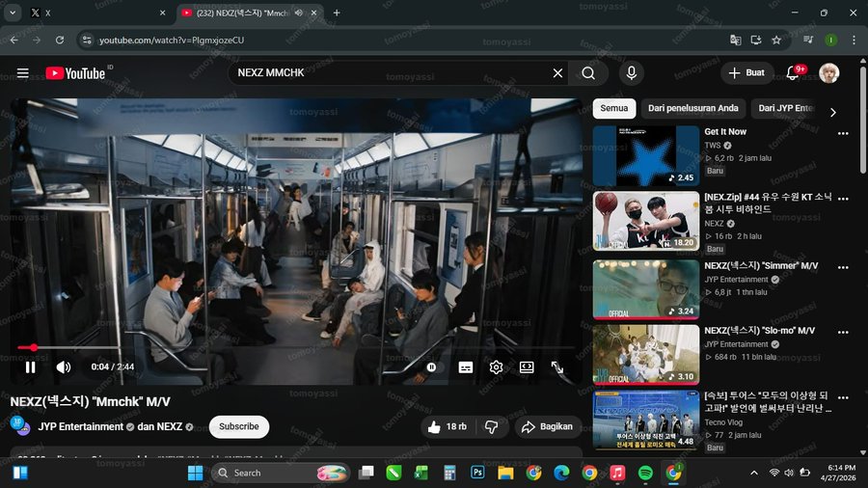Toggle subtitles/closed captions in the player
Image resolution: width=868 pixels, height=488 pixels.
[466, 366]
